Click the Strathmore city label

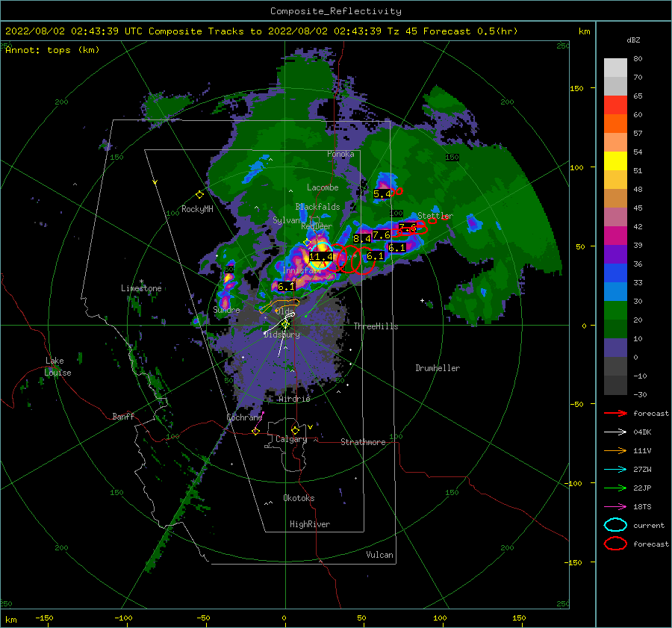point(363,442)
